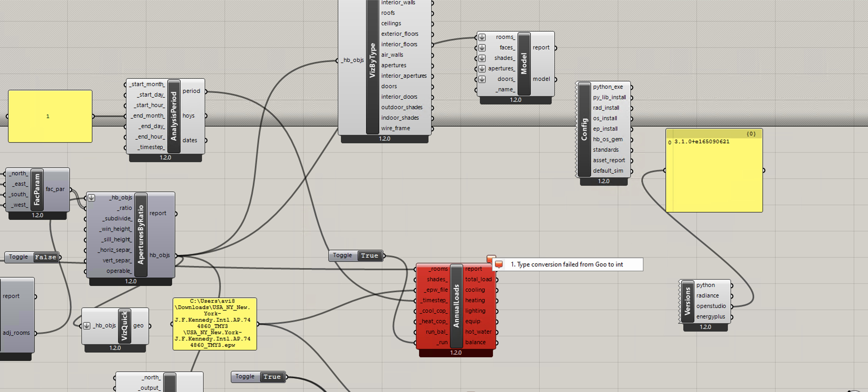The height and width of the screenshot is (392, 868).
Task: Click the arrow icon on Model's doors_ input
Action: point(482,79)
